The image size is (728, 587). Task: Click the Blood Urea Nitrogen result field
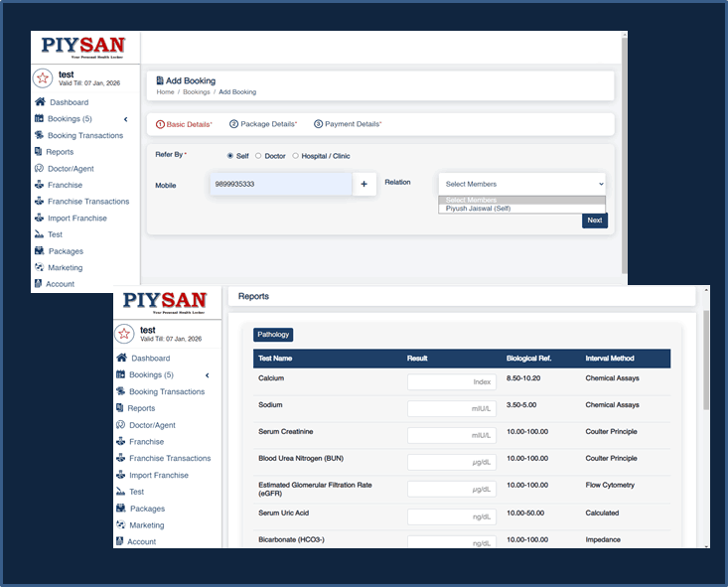pos(452,462)
